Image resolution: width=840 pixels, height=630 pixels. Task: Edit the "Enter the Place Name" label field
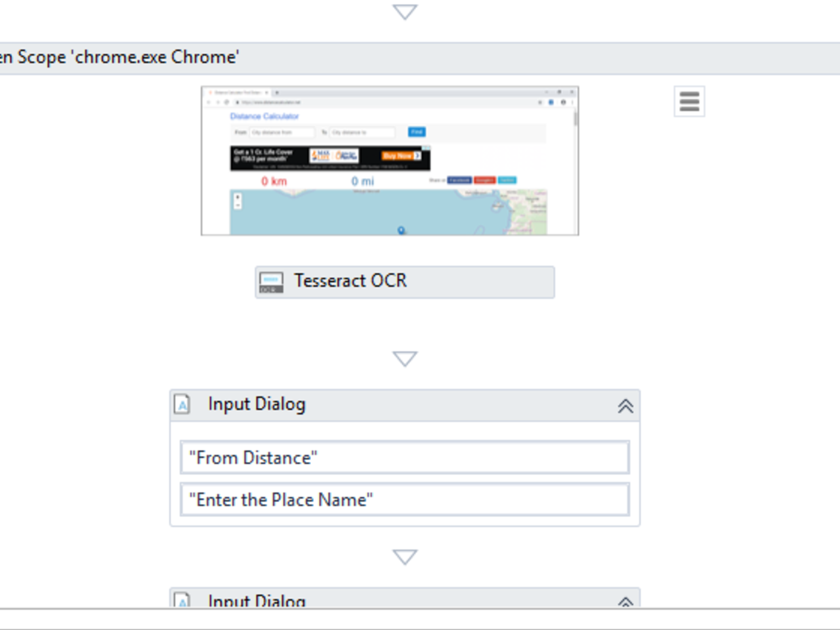[405, 499]
